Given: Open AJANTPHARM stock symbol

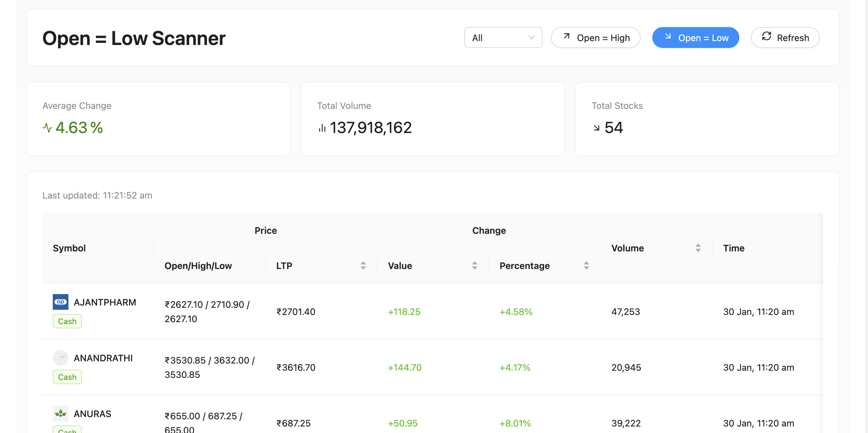Looking at the screenshot, I should (105, 302).
